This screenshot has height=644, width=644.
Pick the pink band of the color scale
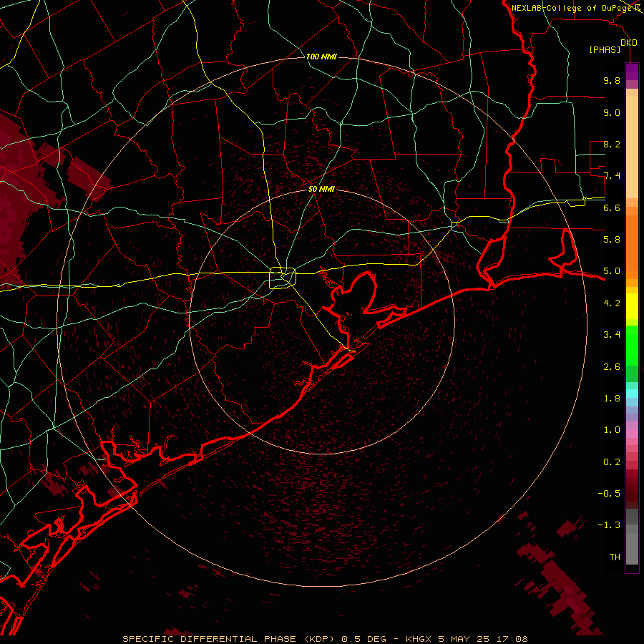pos(632,434)
